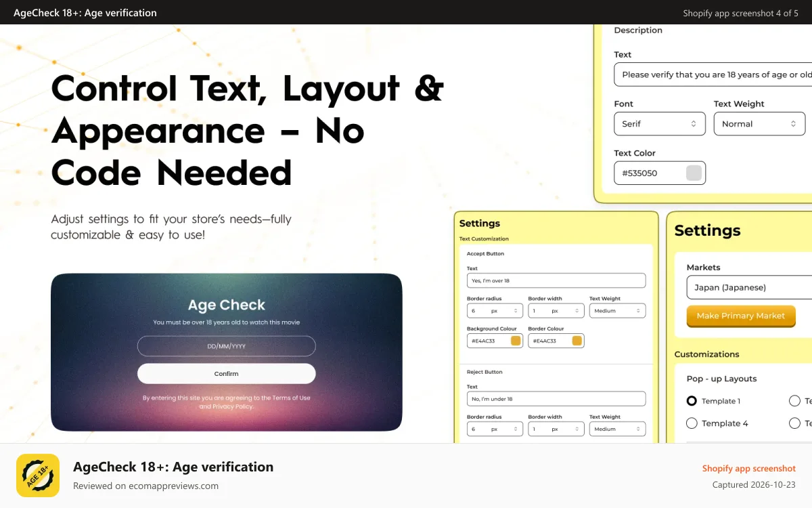Image resolution: width=812 pixels, height=508 pixels.
Task: Open Reject Button Text Weight Medium dropdown
Action: point(617,429)
